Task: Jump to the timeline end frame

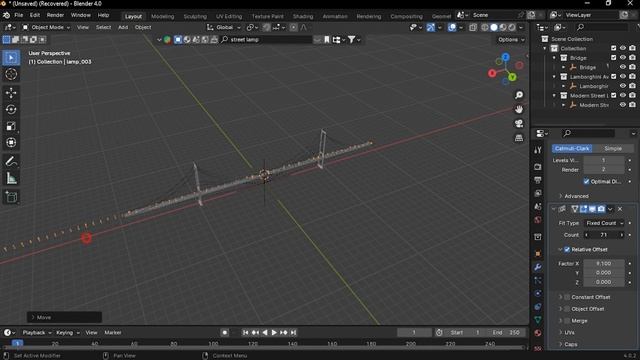Action: [x=293, y=333]
